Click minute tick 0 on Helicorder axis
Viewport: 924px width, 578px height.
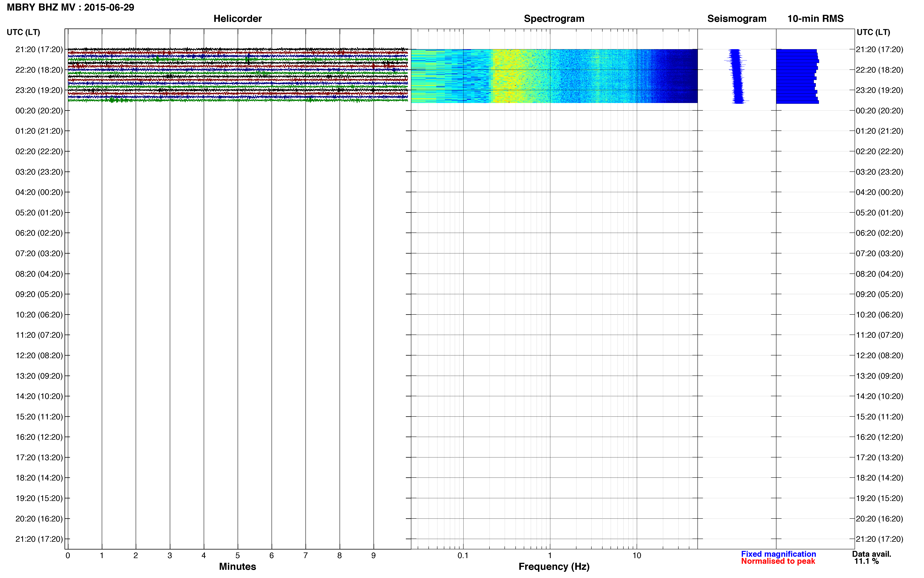68,555
